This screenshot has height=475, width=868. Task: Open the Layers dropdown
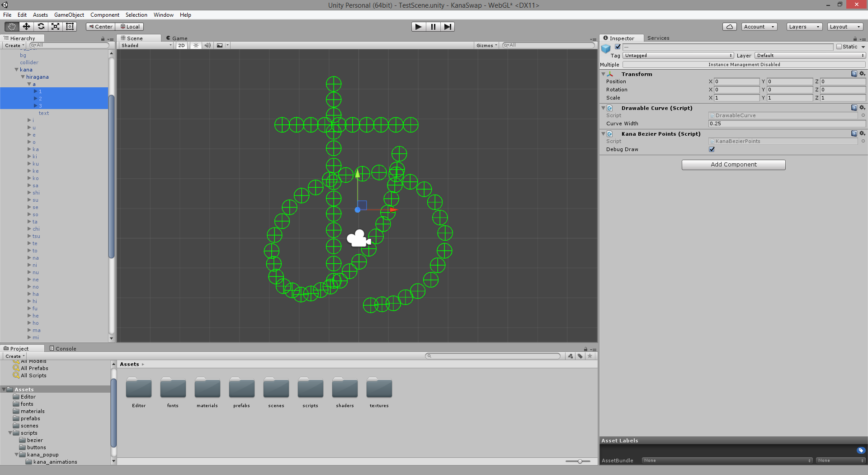(x=804, y=27)
